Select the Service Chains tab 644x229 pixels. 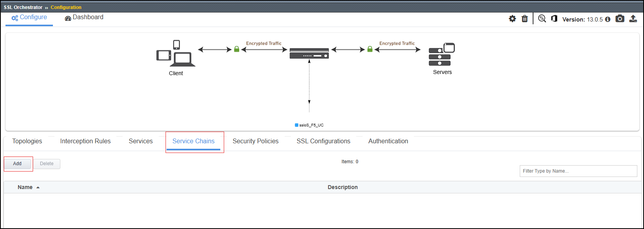[194, 141]
